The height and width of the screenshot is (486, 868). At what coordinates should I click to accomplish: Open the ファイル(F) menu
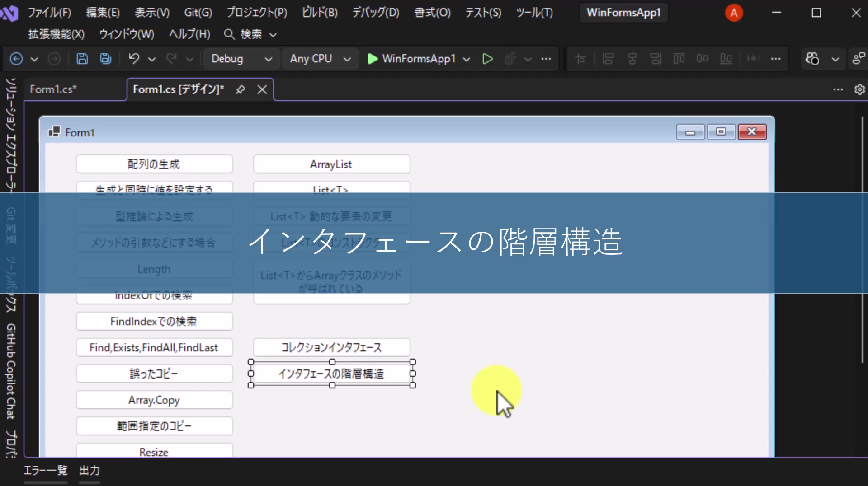tap(49, 12)
